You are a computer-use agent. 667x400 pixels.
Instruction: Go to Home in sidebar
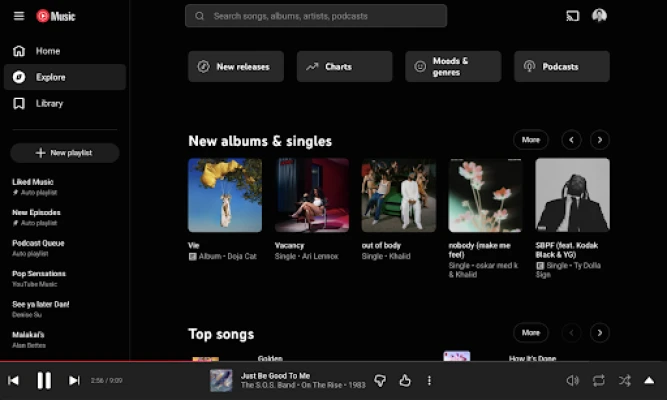(48, 51)
